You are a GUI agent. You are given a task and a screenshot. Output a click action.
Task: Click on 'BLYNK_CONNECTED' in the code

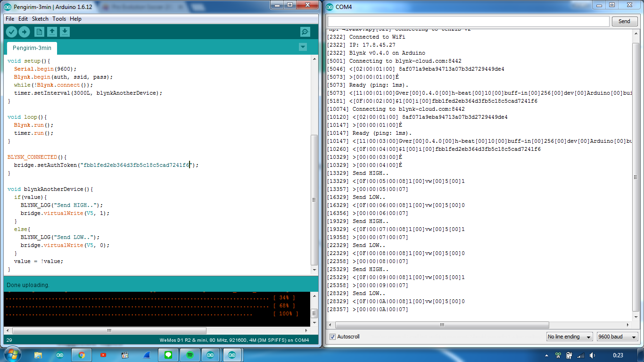pos(32,157)
